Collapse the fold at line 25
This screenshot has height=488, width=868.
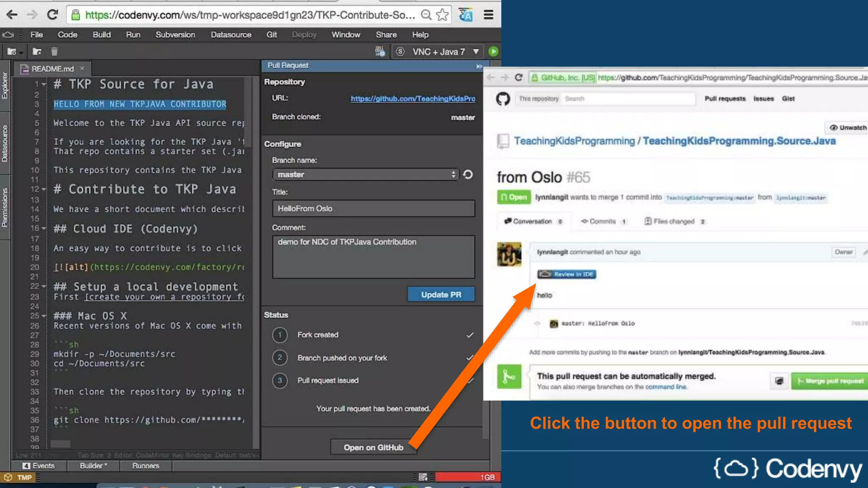[44, 316]
